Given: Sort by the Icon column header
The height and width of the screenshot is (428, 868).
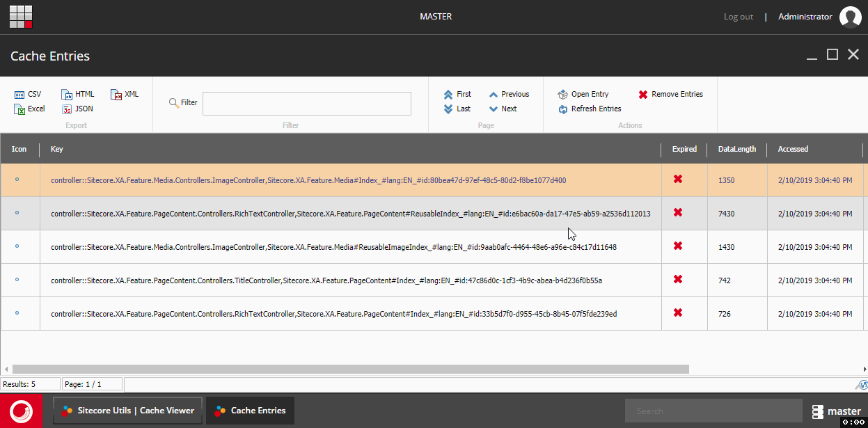Looking at the screenshot, I should click(19, 149).
